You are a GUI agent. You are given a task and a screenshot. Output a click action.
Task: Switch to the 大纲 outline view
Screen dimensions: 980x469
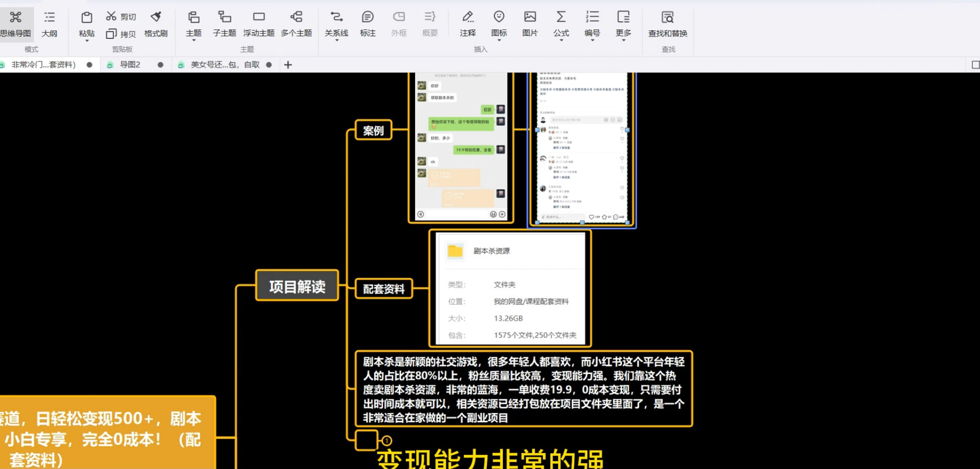(x=49, y=23)
